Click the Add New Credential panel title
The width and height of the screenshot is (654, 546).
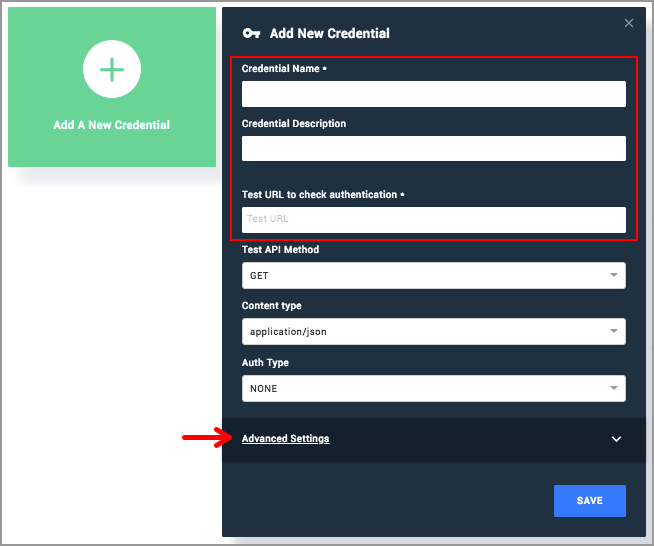tap(330, 33)
